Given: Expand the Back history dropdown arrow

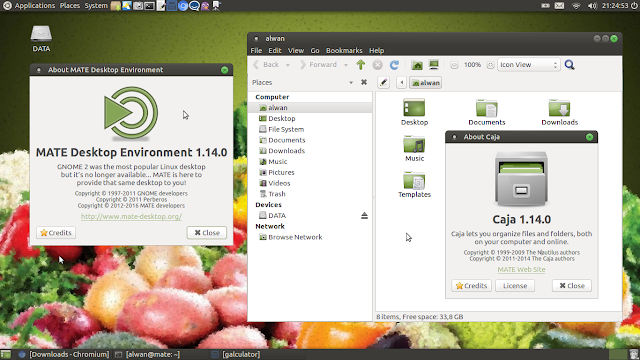Looking at the screenshot, I should tap(288, 65).
